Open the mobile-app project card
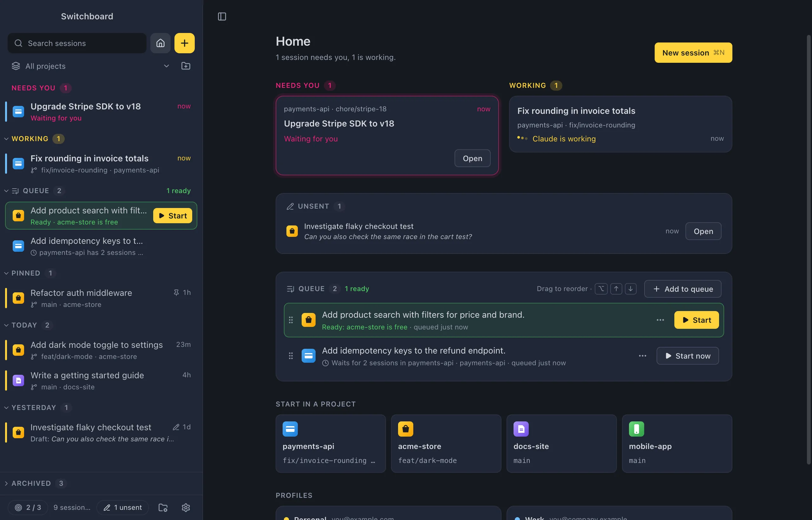This screenshot has width=812, height=520. tap(677, 444)
